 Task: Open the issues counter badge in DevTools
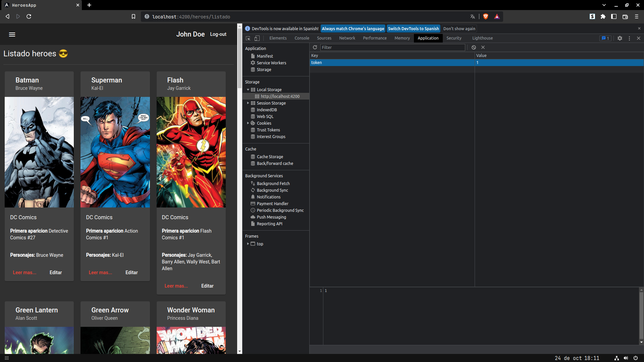pyautogui.click(x=605, y=38)
